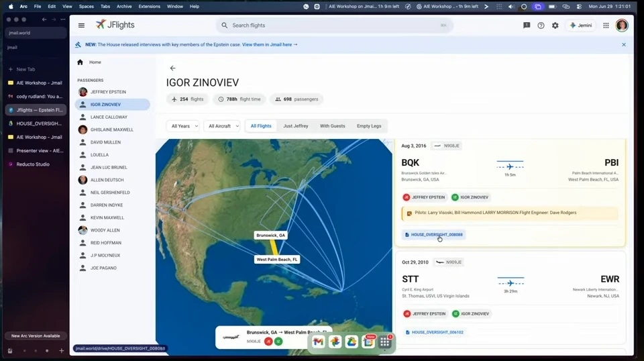Image resolution: width=644 pixels, height=361 pixels.
Task: Open the Jmail app in dock
Action: [x=318, y=342]
